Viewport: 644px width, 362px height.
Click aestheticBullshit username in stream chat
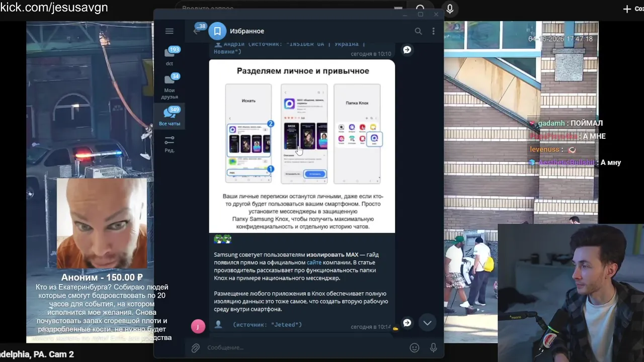pyautogui.click(x=568, y=162)
